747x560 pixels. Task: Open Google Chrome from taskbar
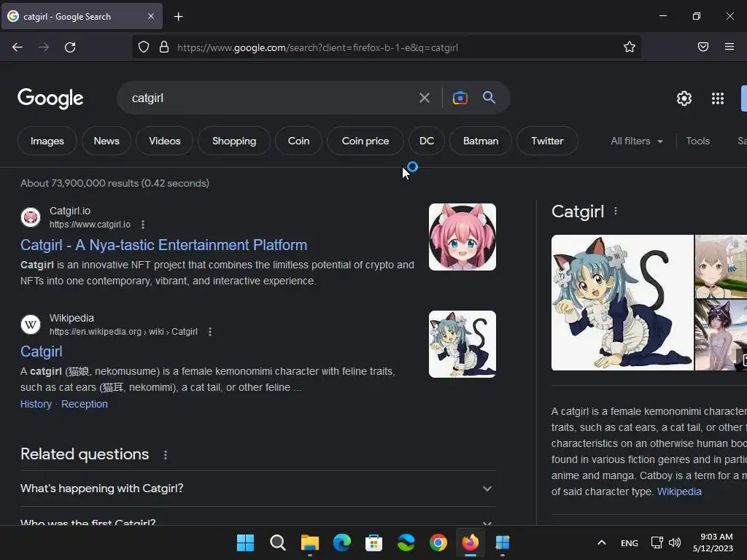coord(438,542)
